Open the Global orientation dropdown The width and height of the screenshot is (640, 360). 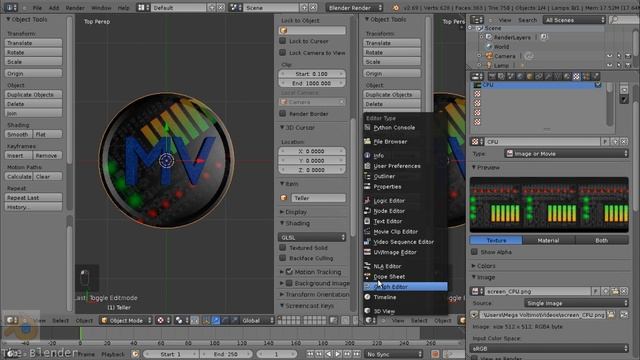[x=257, y=320]
